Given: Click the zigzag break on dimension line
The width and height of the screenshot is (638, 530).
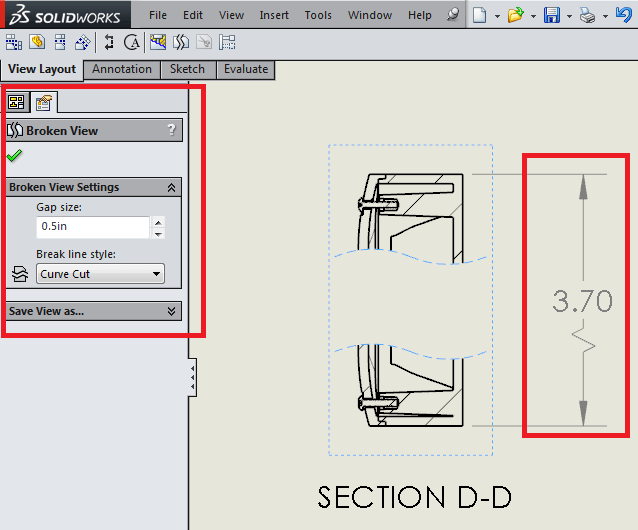Looking at the screenshot, I should 583,340.
